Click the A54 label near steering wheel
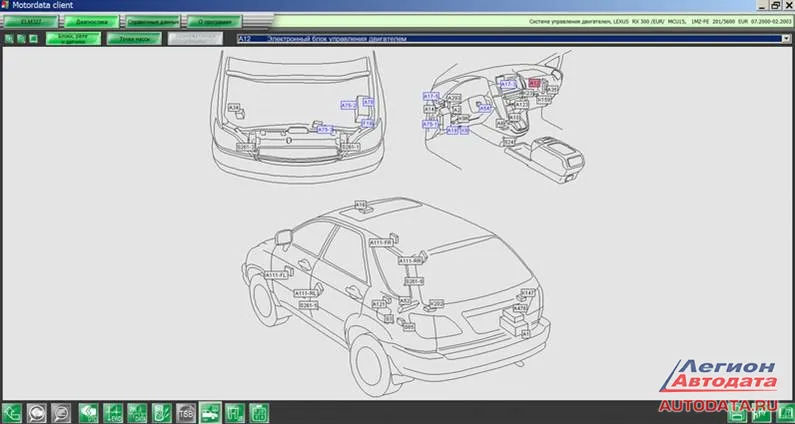This screenshot has width=795, height=424. coord(485,108)
